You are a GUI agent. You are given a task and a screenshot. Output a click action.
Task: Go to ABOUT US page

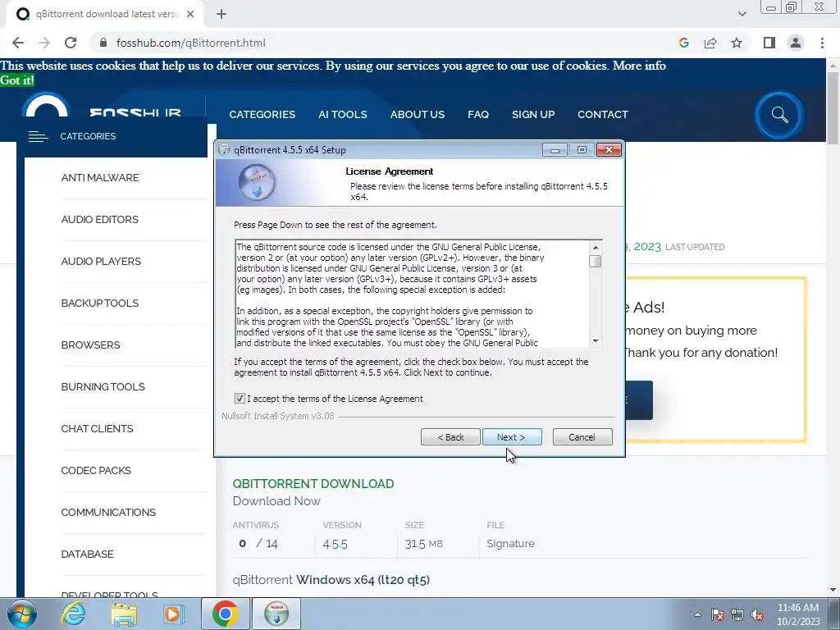[418, 115]
